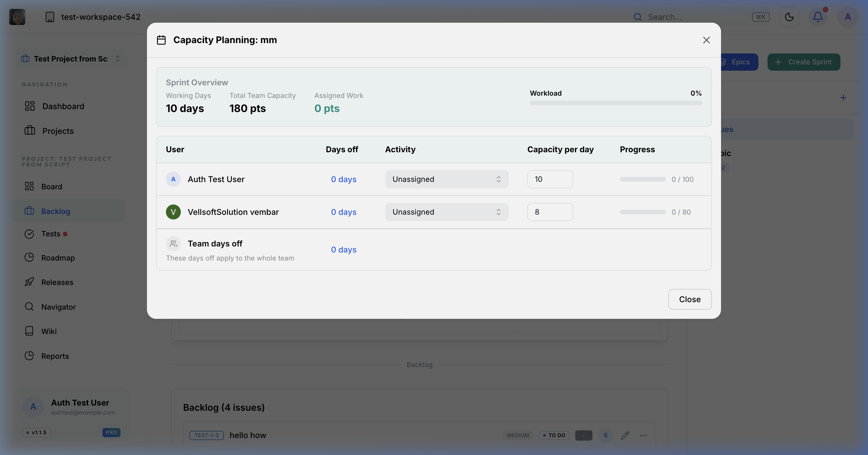Select Backlog in sidebar
868x455 pixels.
click(69, 211)
